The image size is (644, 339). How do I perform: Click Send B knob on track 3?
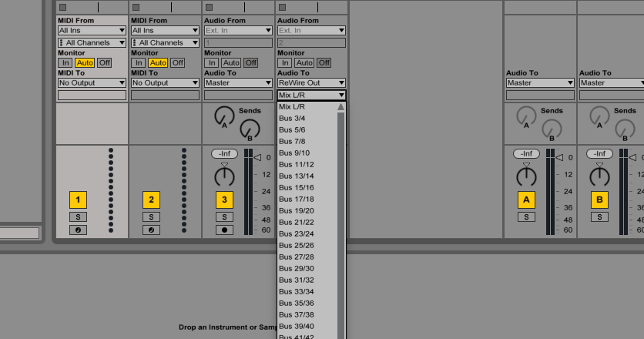tap(250, 129)
